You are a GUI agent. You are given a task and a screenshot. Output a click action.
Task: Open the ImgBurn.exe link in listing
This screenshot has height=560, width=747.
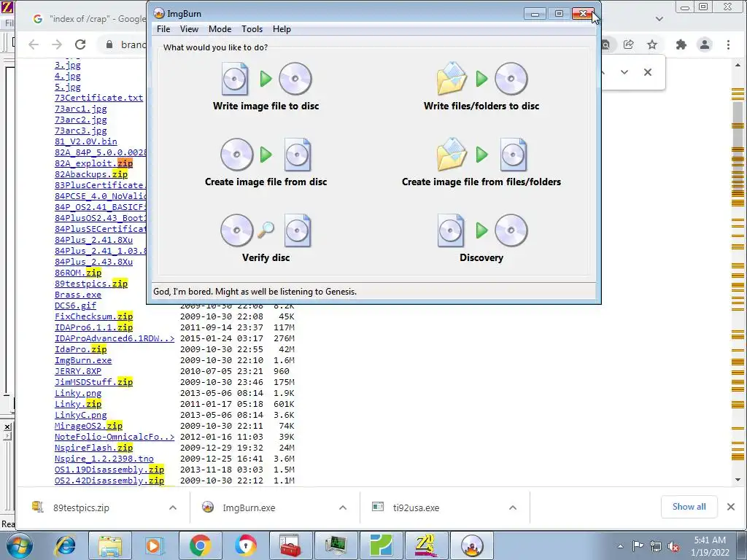click(x=83, y=360)
